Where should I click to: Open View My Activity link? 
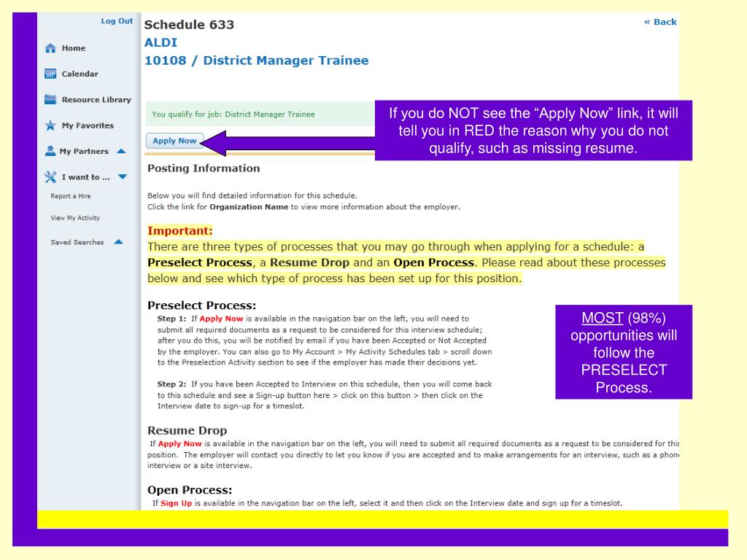75,217
